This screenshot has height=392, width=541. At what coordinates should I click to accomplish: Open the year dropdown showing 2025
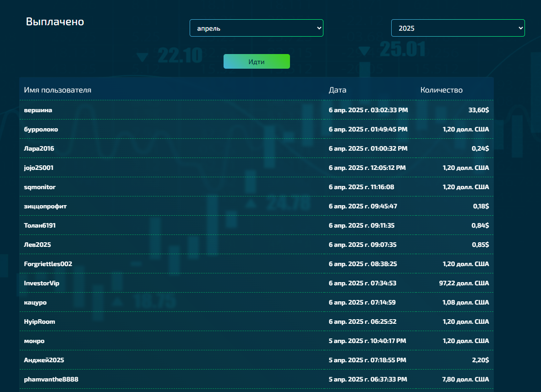point(458,28)
